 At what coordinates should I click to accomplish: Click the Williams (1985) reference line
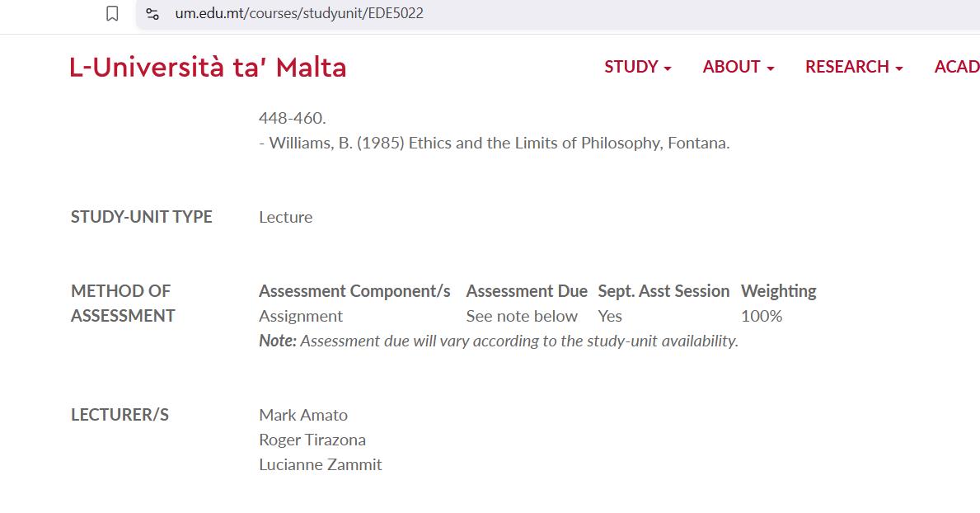495,143
